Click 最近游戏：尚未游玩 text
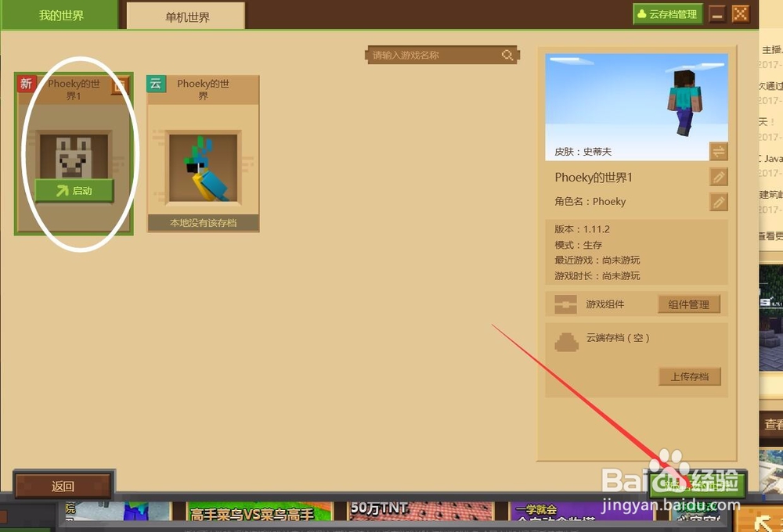The image size is (783, 532). coord(597,260)
